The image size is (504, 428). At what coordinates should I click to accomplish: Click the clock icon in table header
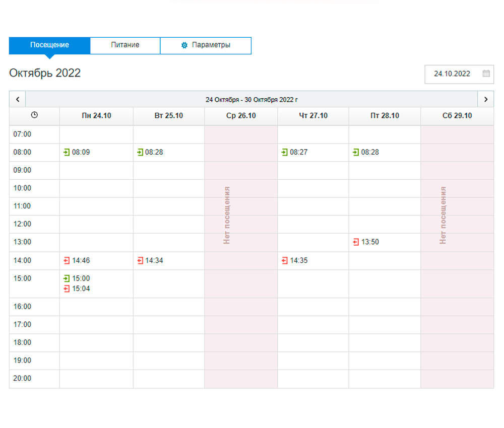coord(34,115)
